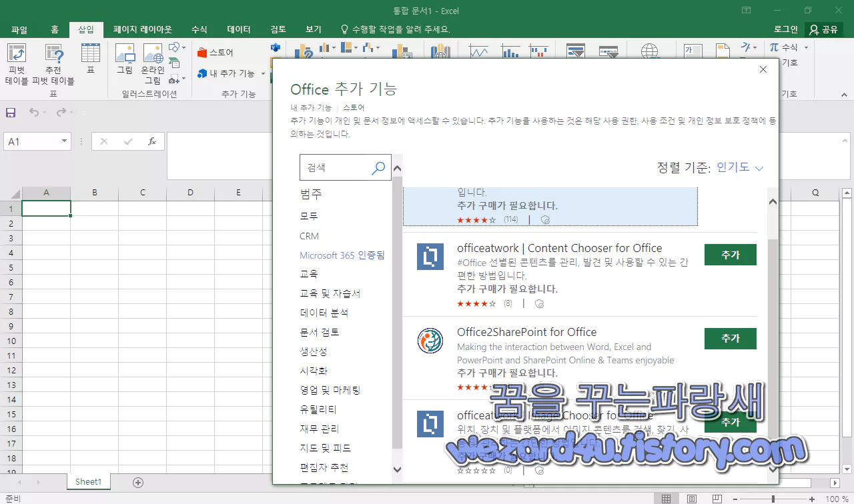Insert a win/loss sparkline
The height and width of the screenshot is (504, 854).
538,51
